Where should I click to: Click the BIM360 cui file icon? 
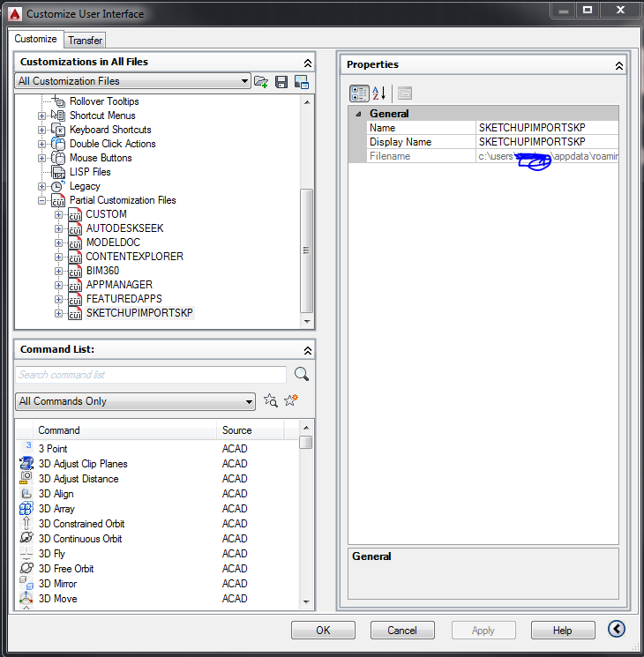[x=75, y=271]
